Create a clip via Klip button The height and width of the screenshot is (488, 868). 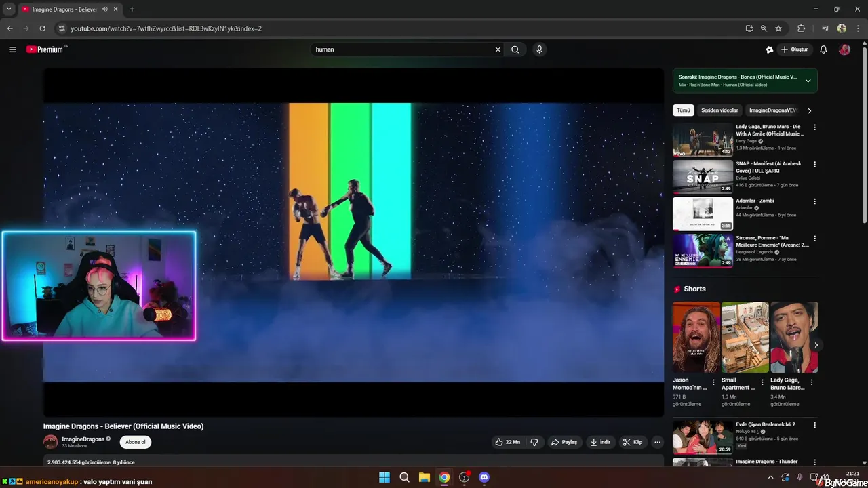(633, 442)
